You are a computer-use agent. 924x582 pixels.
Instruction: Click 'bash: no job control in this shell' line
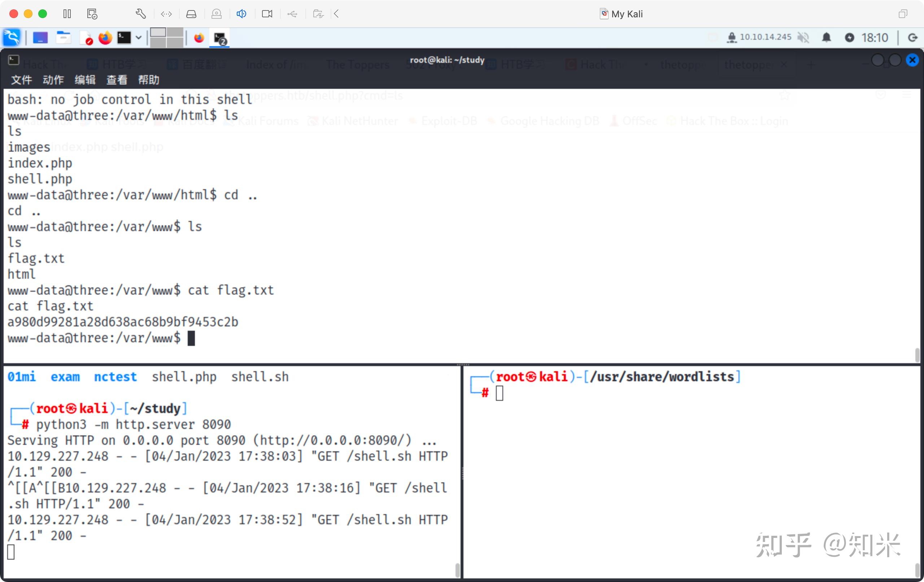tap(130, 99)
